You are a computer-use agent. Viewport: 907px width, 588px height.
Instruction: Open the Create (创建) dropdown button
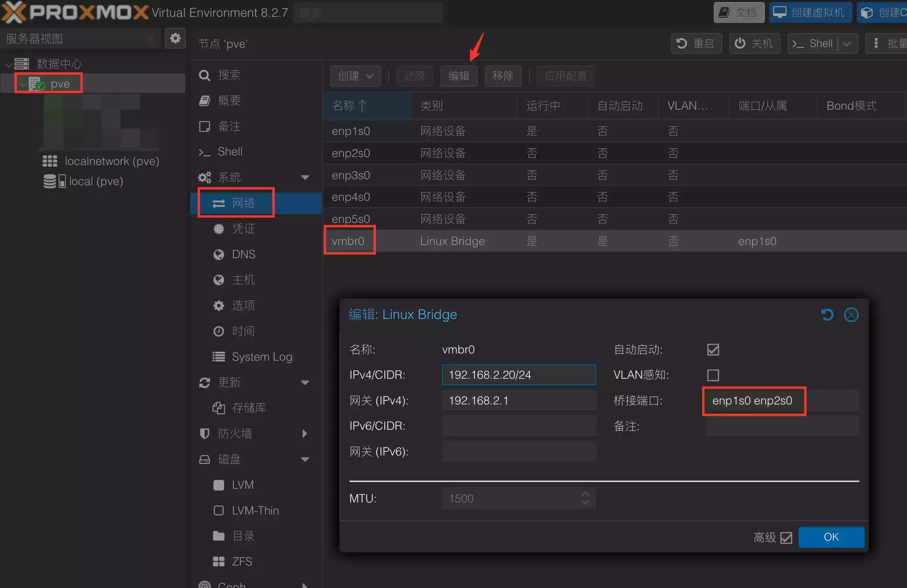click(355, 76)
